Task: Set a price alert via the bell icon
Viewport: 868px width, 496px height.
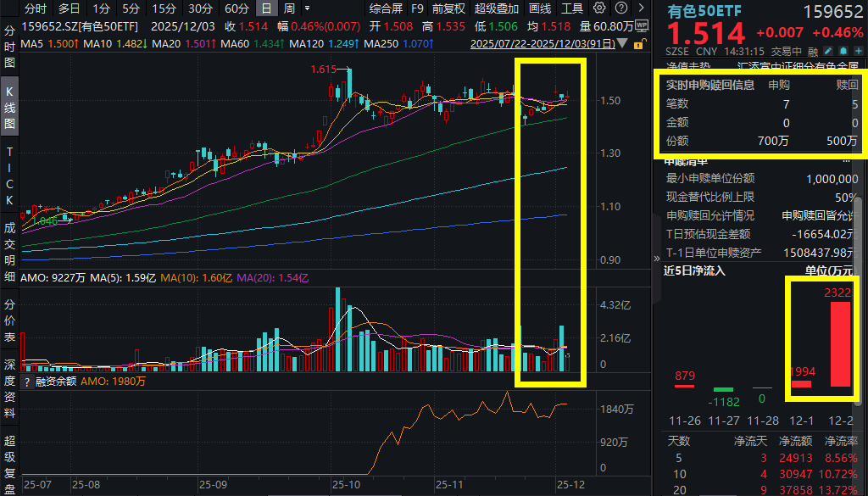Action: (843, 51)
